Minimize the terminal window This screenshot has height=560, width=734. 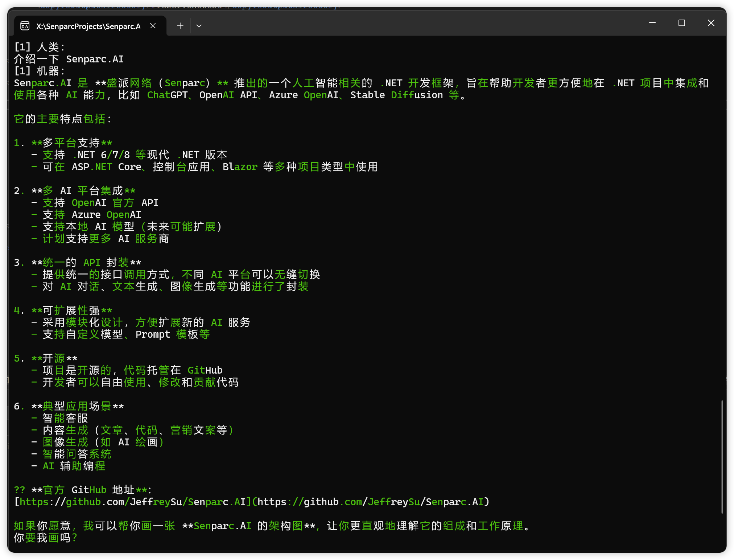[652, 23]
